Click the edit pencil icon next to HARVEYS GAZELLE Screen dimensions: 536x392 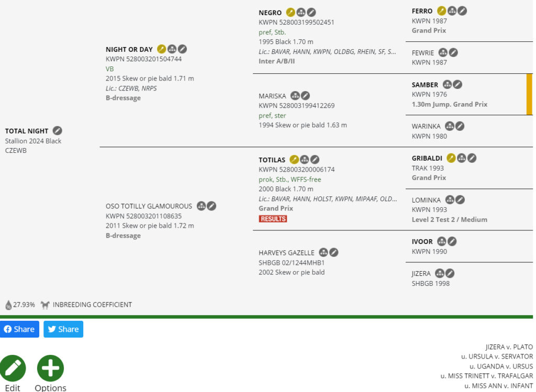pos(333,252)
